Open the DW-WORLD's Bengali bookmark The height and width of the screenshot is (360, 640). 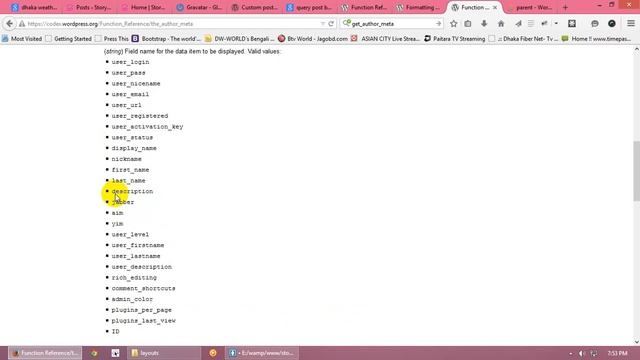[x=240, y=39]
